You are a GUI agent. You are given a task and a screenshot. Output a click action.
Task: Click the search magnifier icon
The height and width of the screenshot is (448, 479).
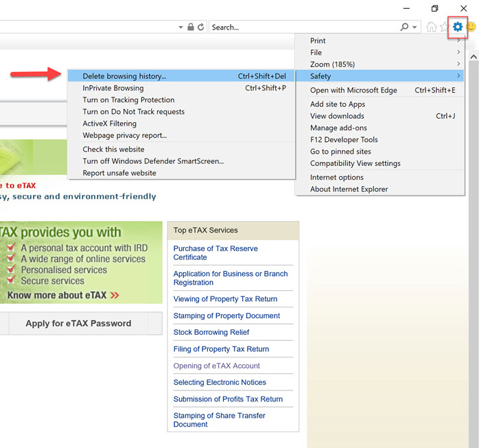pyautogui.click(x=404, y=27)
